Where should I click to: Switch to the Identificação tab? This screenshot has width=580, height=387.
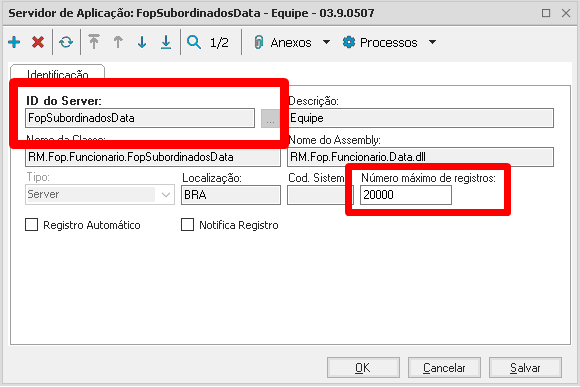pos(58,74)
